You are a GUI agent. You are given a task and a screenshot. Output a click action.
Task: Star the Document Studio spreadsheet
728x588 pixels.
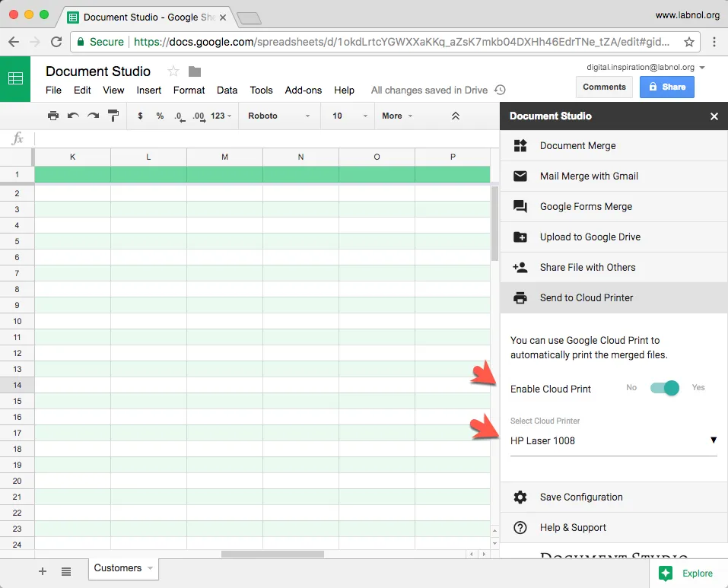(x=173, y=72)
